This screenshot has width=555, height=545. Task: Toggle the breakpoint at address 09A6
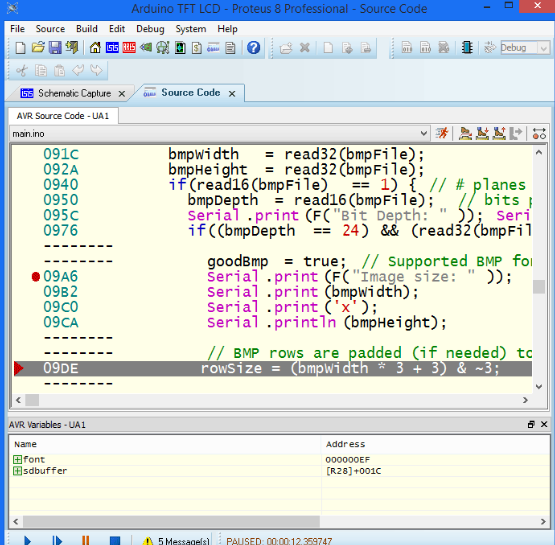[35, 276]
